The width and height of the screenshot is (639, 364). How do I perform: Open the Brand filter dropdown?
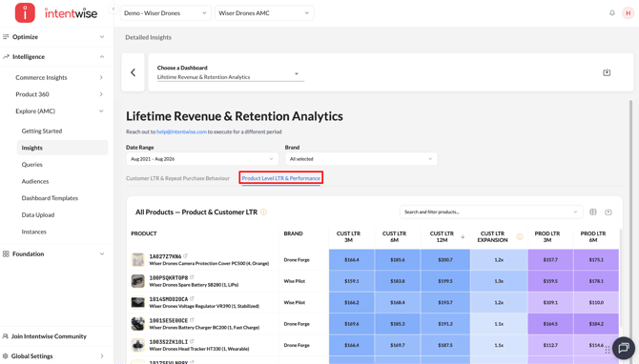[x=361, y=159]
